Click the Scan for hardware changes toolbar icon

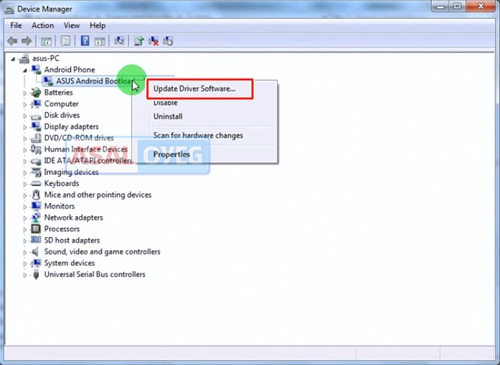[119, 41]
